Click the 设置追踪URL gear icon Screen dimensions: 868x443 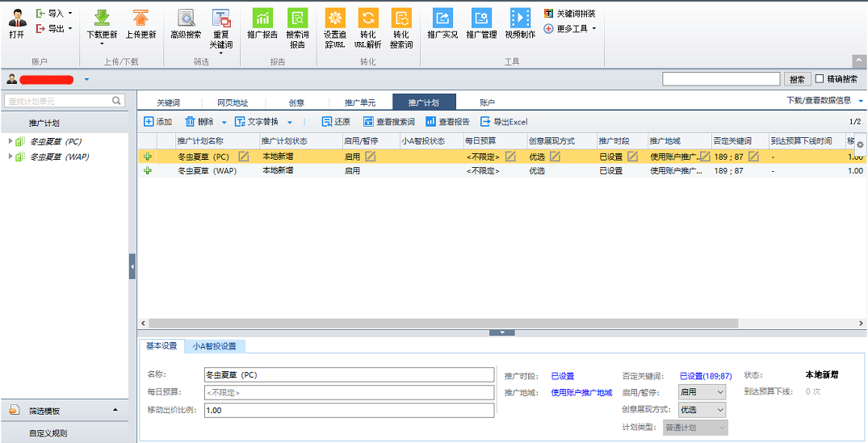pos(334,18)
